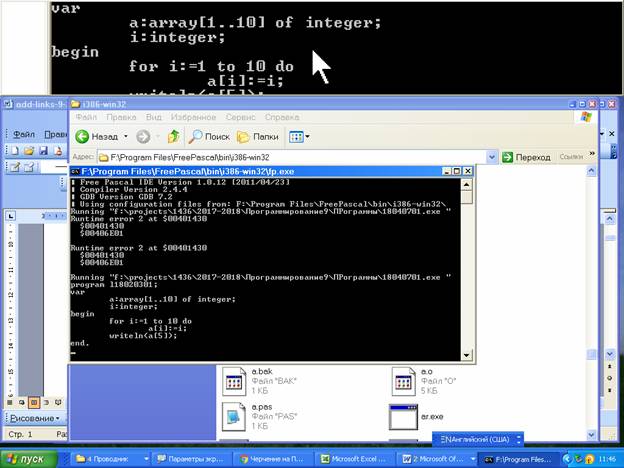Switch to Chrome Черчение на П... taskbar button
Viewport: 624px width, 468px height.
(273, 459)
